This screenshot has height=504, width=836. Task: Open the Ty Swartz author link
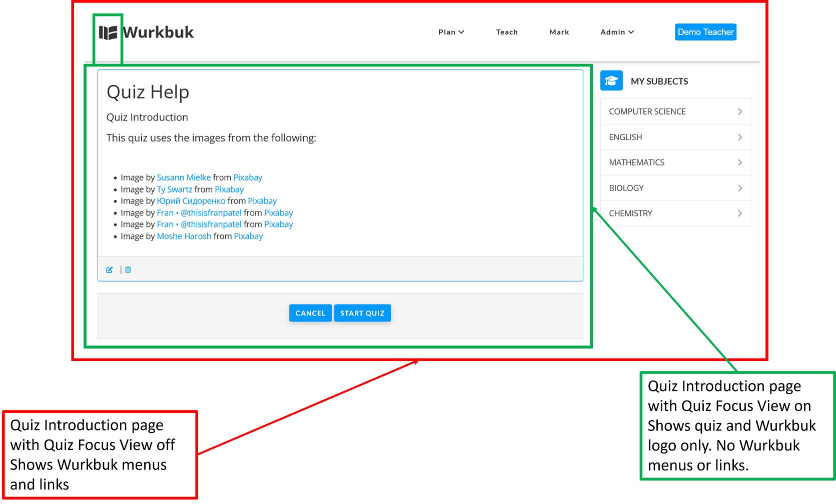coord(174,189)
